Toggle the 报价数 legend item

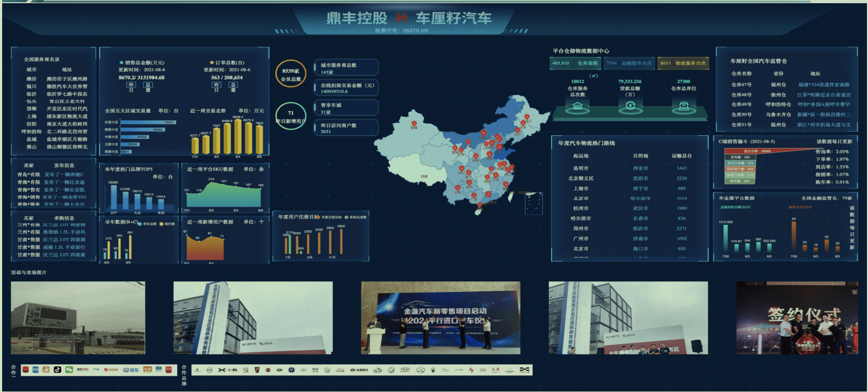tap(168, 224)
